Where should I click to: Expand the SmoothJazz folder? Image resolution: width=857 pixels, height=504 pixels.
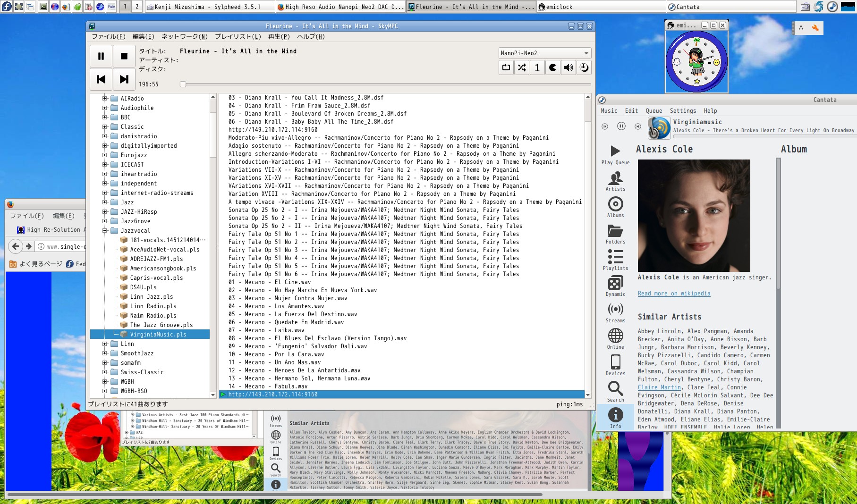pyautogui.click(x=105, y=353)
